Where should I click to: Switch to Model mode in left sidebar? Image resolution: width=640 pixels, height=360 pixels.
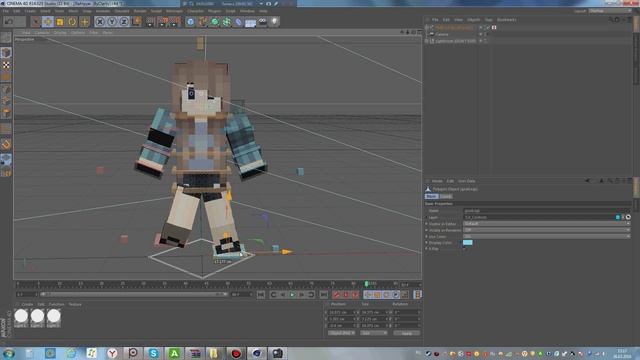(6, 52)
